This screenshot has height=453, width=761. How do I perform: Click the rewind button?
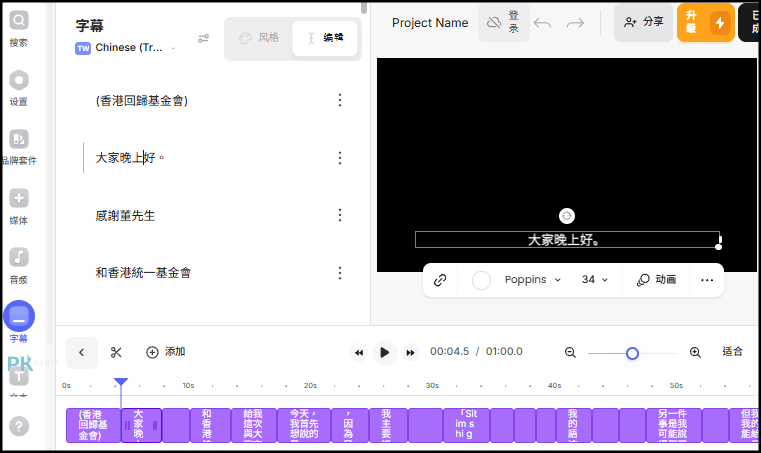click(x=359, y=352)
